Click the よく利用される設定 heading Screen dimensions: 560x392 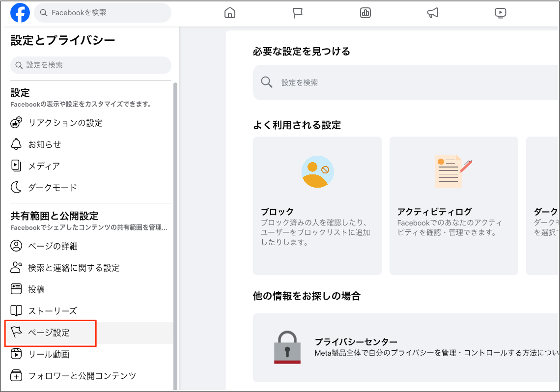[x=297, y=125]
